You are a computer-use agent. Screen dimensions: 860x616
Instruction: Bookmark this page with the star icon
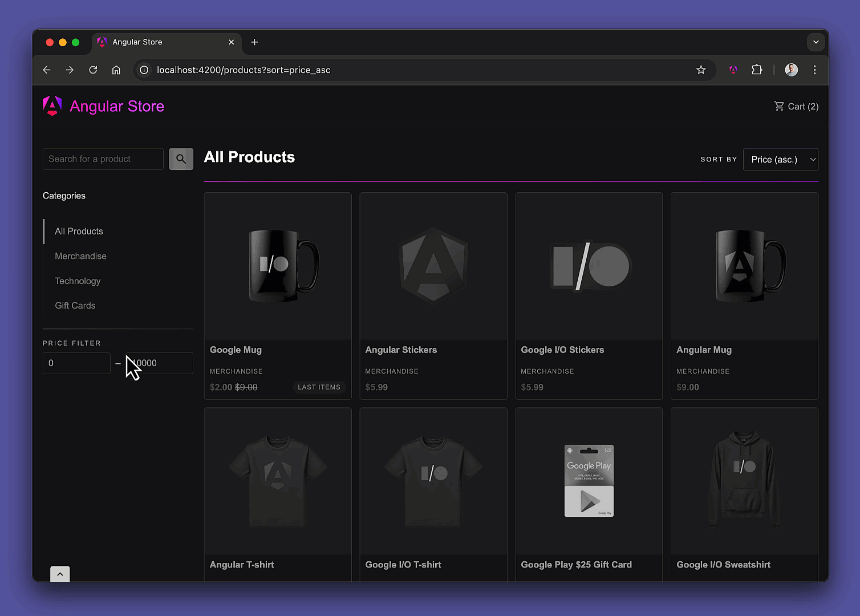pyautogui.click(x=701, y=70)
